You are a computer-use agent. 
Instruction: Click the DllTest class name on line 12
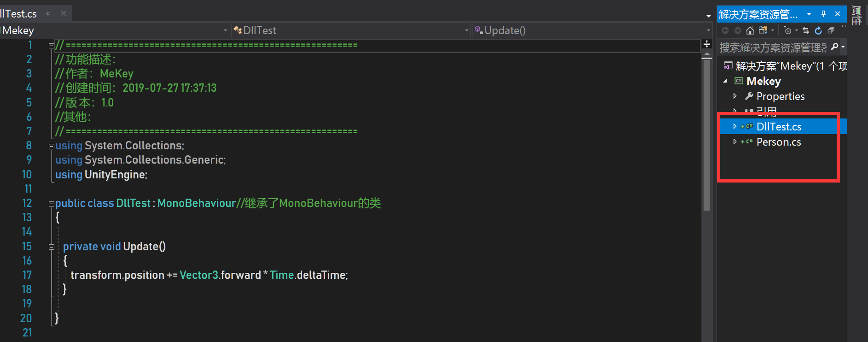(134, 203)
